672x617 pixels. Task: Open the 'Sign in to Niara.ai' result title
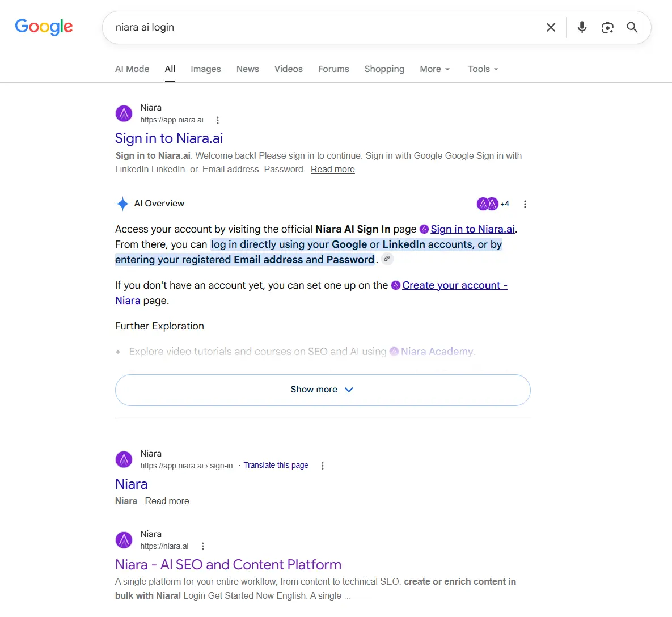coord(169,138)
